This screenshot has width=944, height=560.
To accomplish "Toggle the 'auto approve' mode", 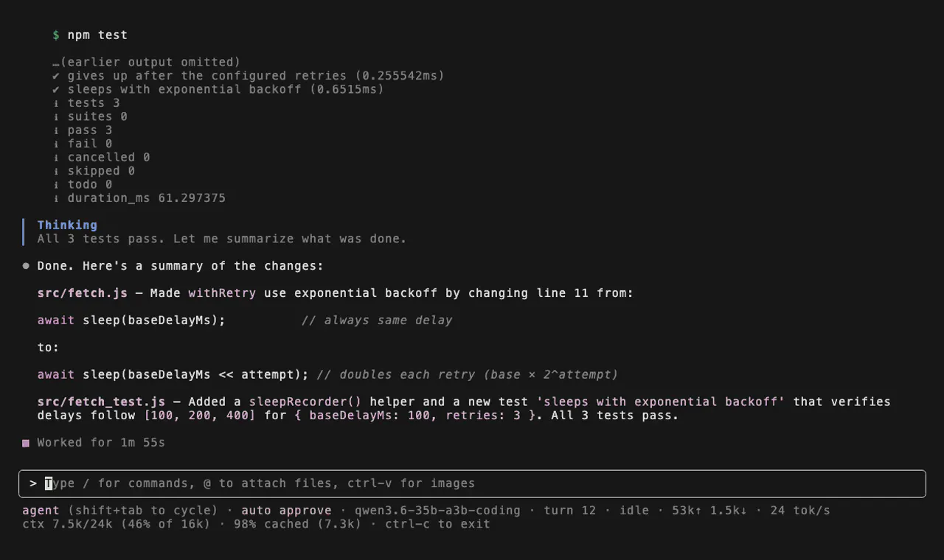I will tap(286, 511).
